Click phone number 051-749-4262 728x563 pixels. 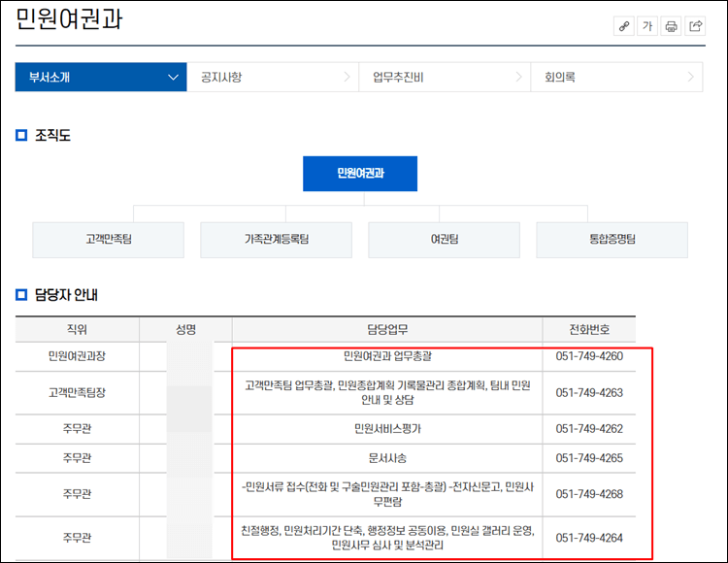coord(589,428)
